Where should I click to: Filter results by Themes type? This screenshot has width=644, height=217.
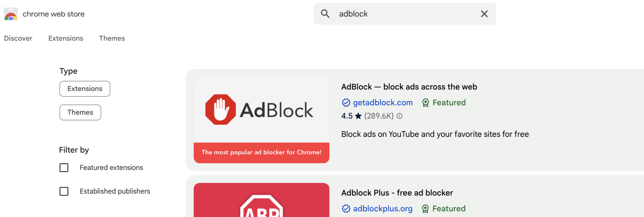point(80,112)
